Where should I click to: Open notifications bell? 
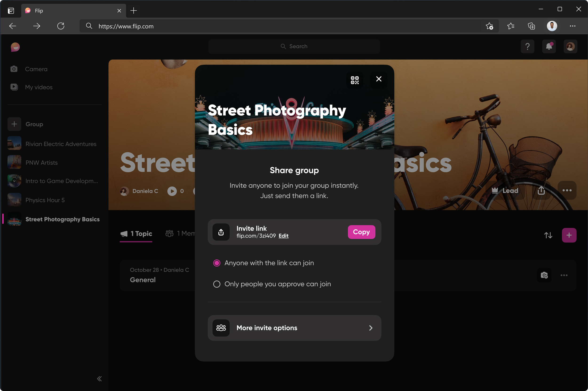(x=549, y=47)
